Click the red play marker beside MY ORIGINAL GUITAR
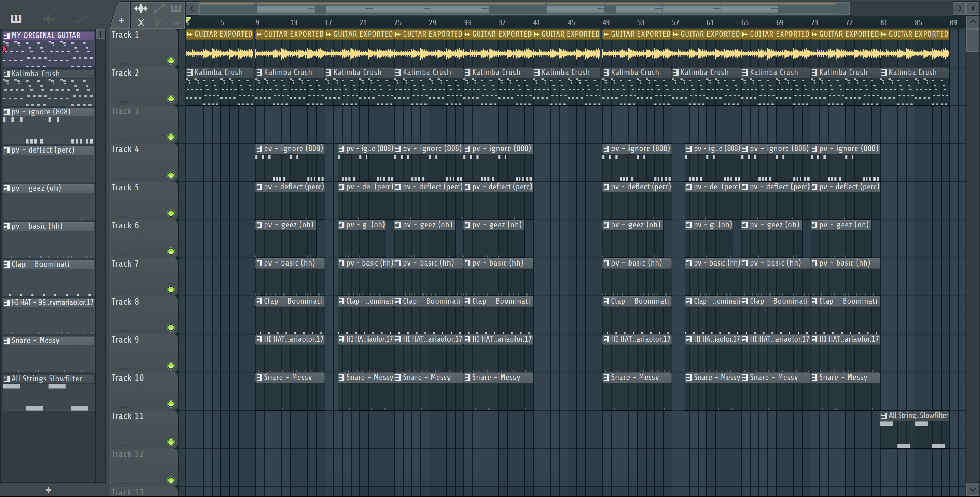The width and height of the screenshot is (980, 497). (x=4, y=49)
